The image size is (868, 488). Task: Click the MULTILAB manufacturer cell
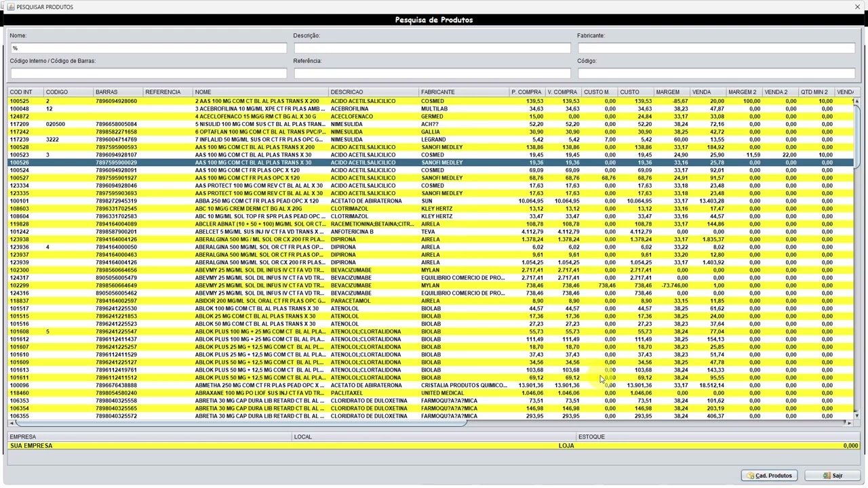coord(464,108)
